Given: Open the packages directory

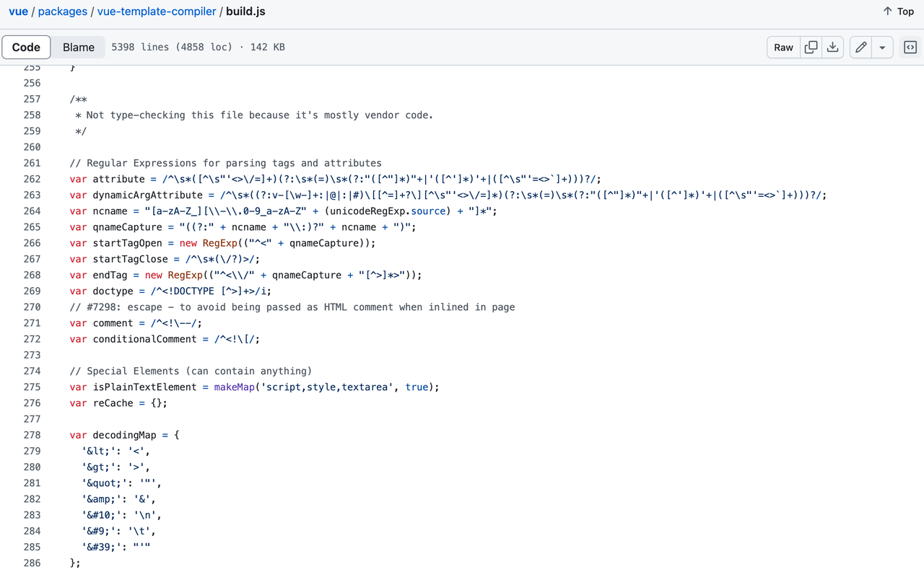Looking at the screenshot, I should pos(63,11).
